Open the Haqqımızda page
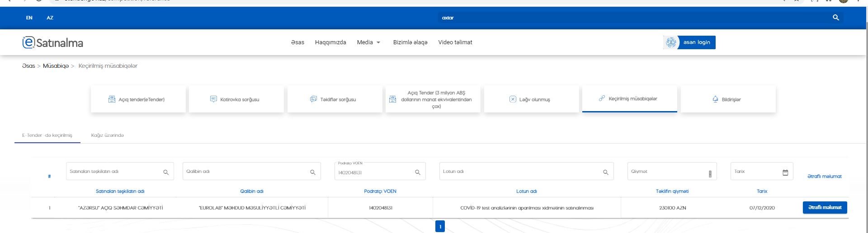The width and height of the screenshot is (868, 233). [330, 42]
